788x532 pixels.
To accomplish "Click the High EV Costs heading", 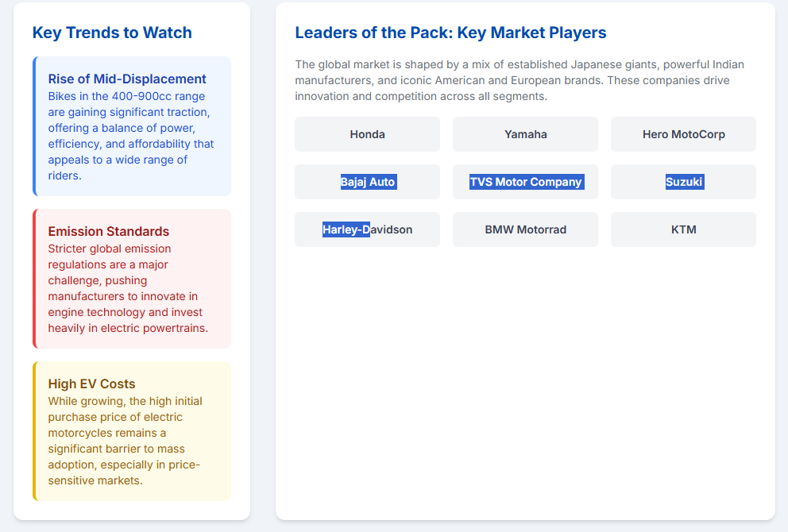I will tap(92, 384).
